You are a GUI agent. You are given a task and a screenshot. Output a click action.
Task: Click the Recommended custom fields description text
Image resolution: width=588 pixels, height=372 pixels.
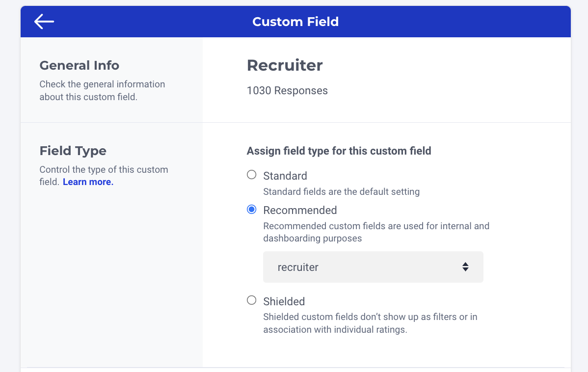coord(376,232)
